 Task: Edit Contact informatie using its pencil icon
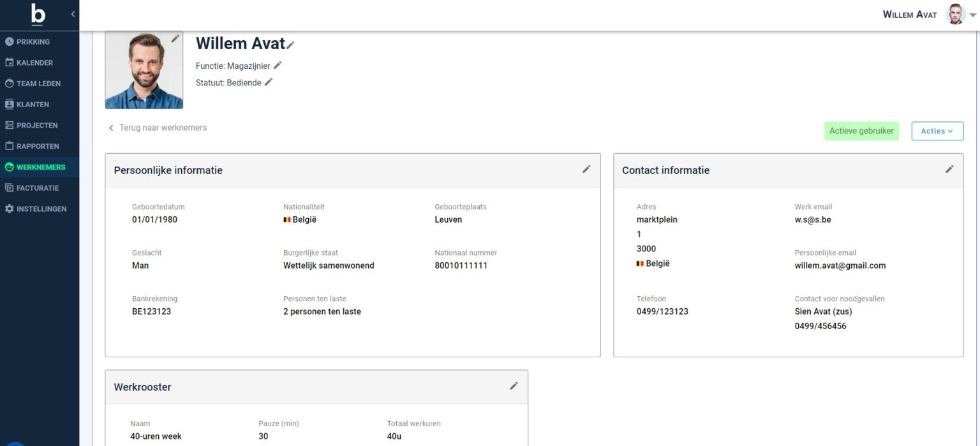tap(949, 169)
